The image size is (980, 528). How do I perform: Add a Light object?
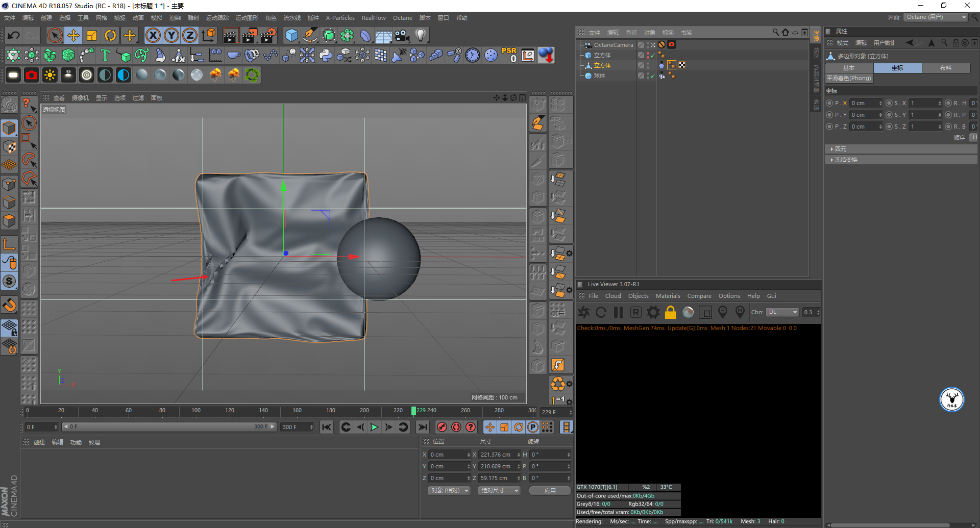click(x=420, y=35)
